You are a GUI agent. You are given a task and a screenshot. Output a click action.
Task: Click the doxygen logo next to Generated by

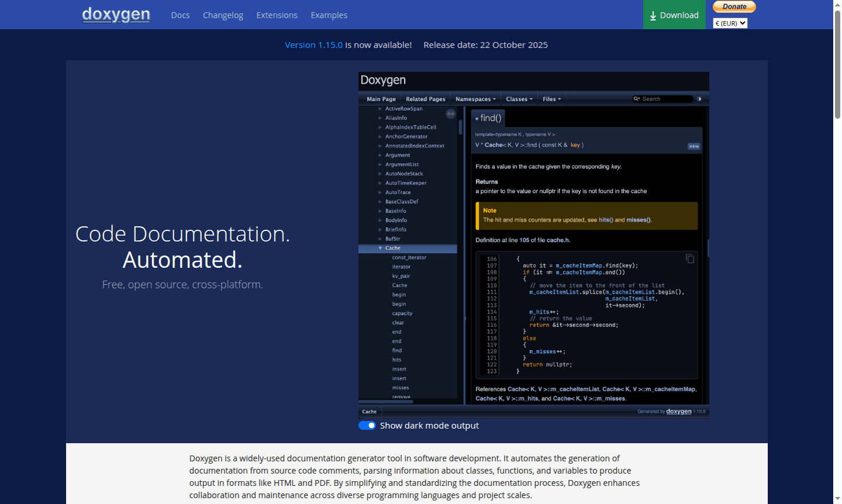click(x=679, y=411)
